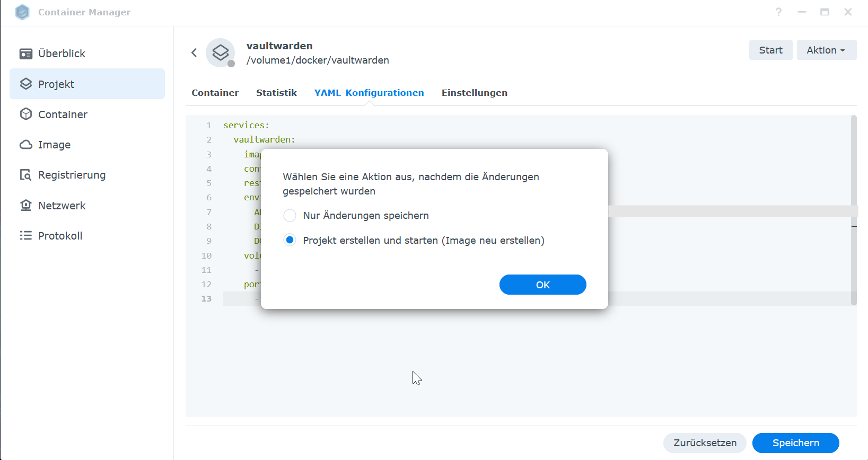Image resolution: width=868 pixels, height=460 pixels.
Task: Open Überblick in the sidebar menu
Action: (x=87, y=54)
